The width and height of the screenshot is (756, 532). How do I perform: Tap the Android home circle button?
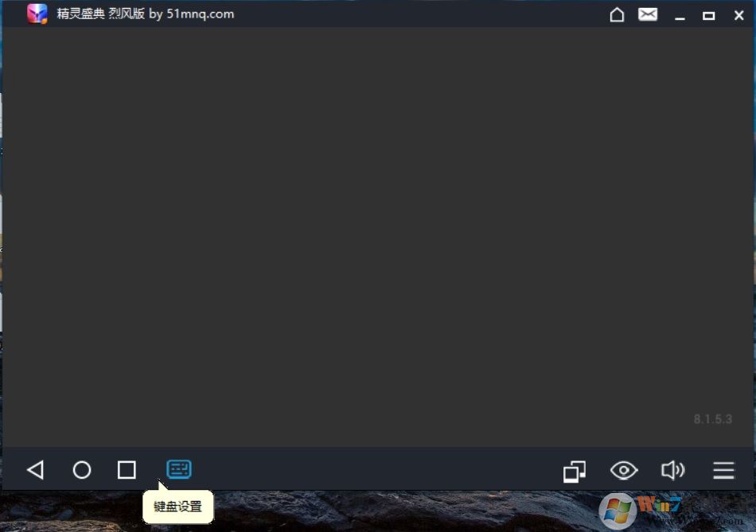[x=81, y=470]
